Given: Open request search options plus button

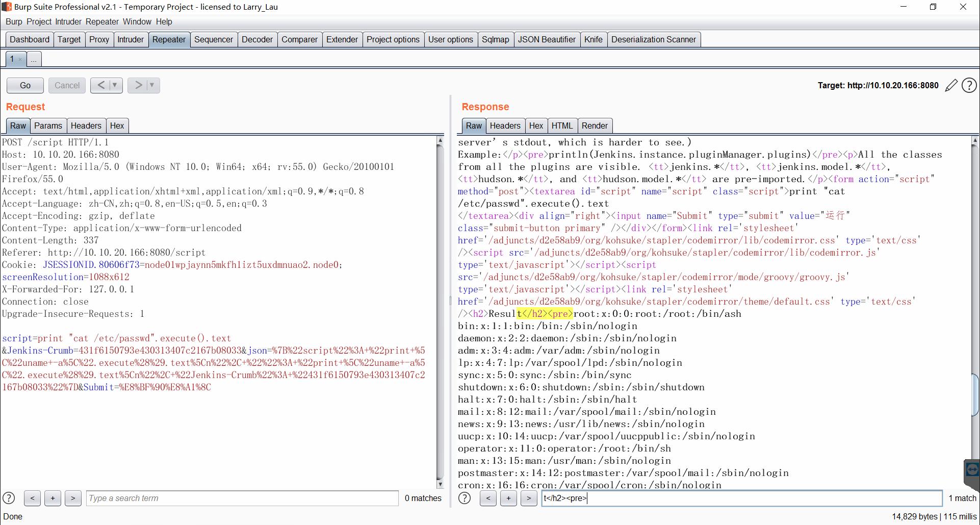Looking at the screenshot, I should [53, 498].
